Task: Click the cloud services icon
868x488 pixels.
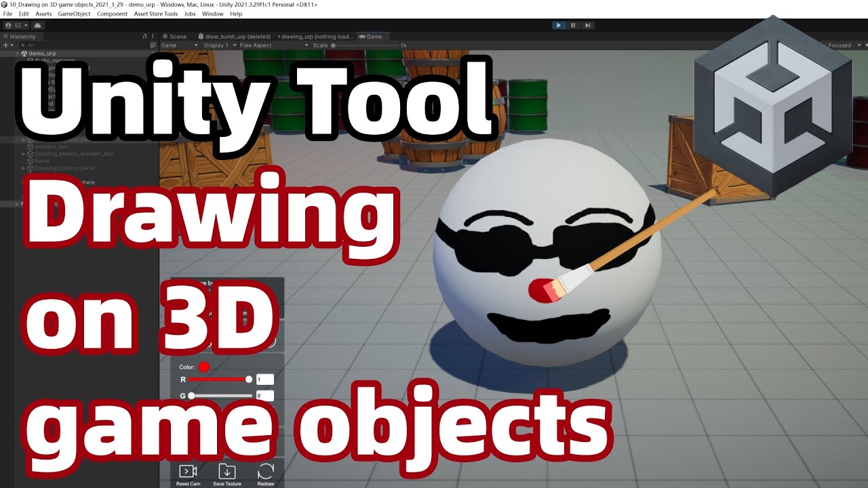Action: 37,25
